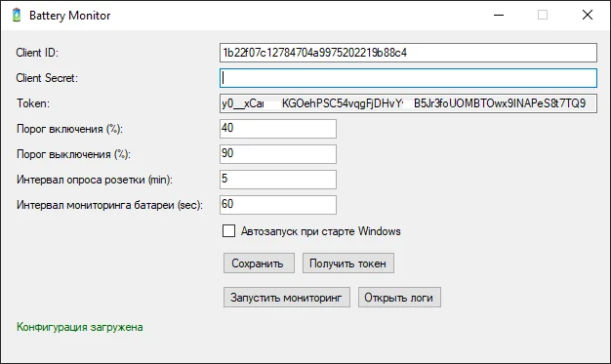This screenshot has width=611, height=364.
Task: Click the Token: label
Action: 33,103
